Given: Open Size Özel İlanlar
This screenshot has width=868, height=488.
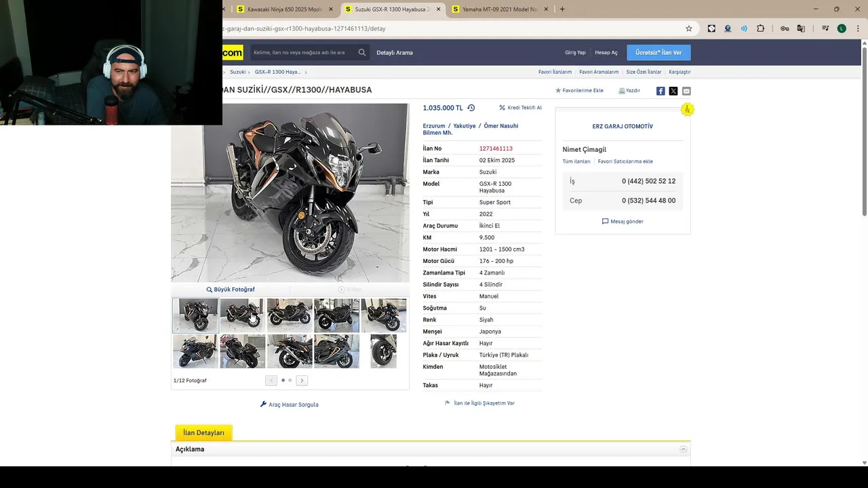Looking at the screenshot, I should (x=644, y=72).
